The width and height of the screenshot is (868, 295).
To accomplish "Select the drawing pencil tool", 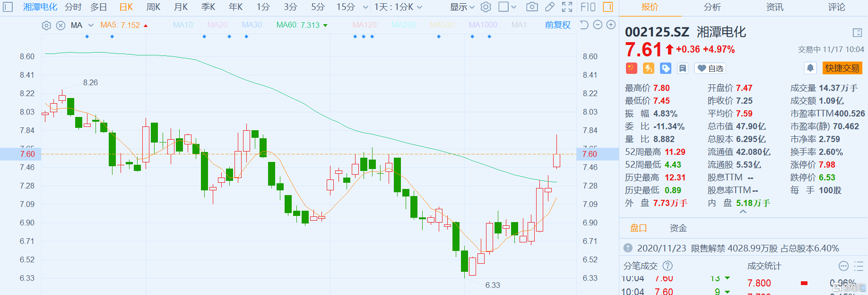I will pos(550,7).
